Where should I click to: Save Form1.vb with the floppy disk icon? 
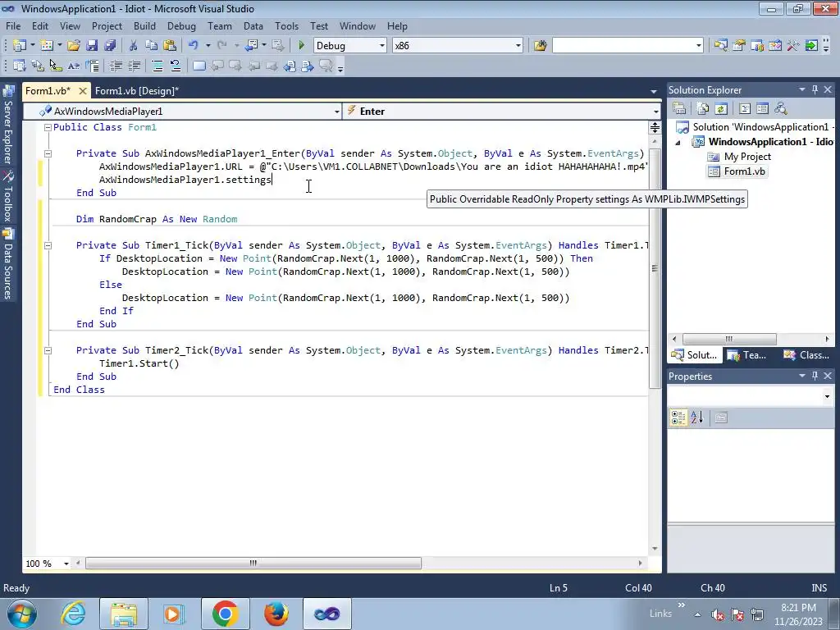[92, 46]
